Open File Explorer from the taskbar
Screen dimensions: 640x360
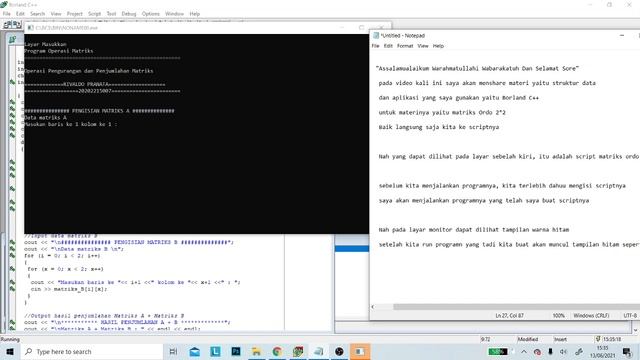point(256,351)
